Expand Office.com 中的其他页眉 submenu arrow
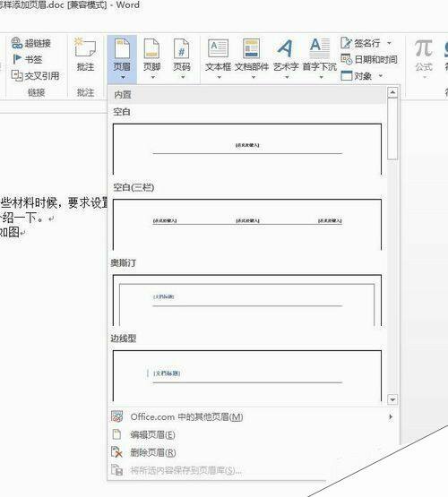448x497 pixels. [391, 416]
